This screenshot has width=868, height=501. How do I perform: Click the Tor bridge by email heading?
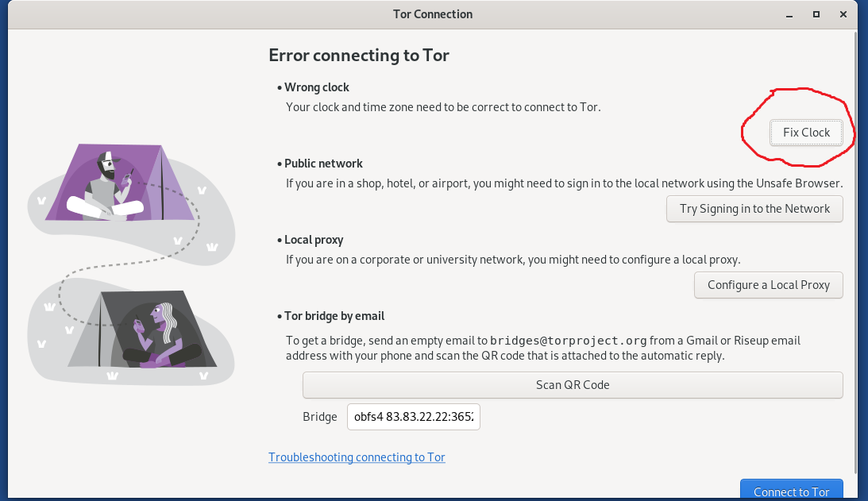coord(334,316)
